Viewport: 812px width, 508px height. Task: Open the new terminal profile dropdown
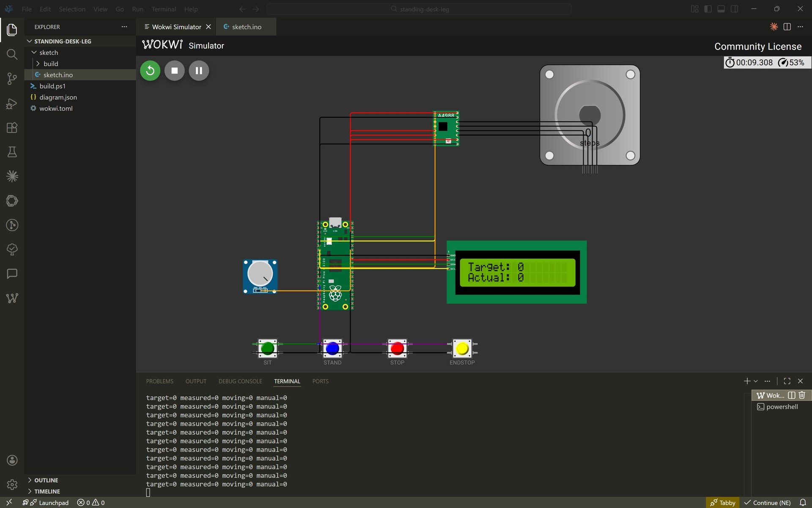click(756, 381)
